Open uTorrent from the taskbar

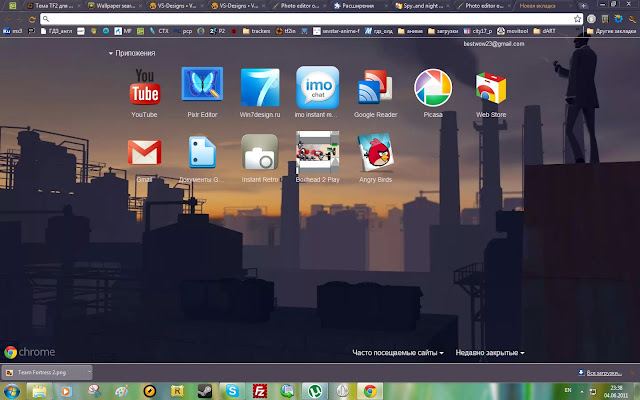coord(314,391)
